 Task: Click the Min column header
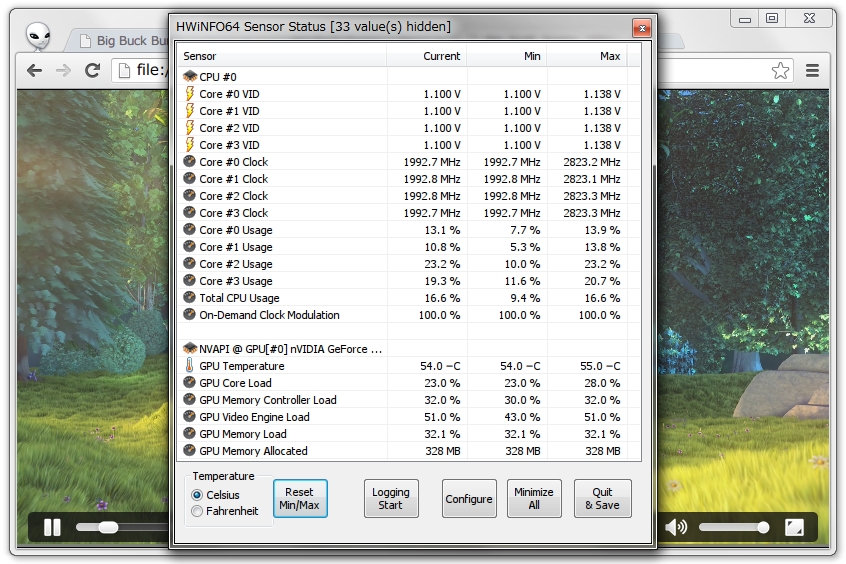pos(507,56)
